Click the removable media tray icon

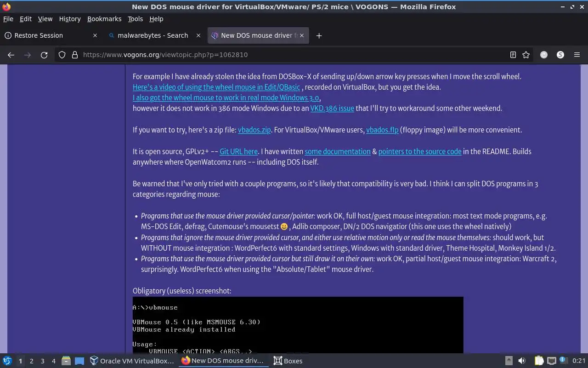pyautogui.click(x=509, y=361)
